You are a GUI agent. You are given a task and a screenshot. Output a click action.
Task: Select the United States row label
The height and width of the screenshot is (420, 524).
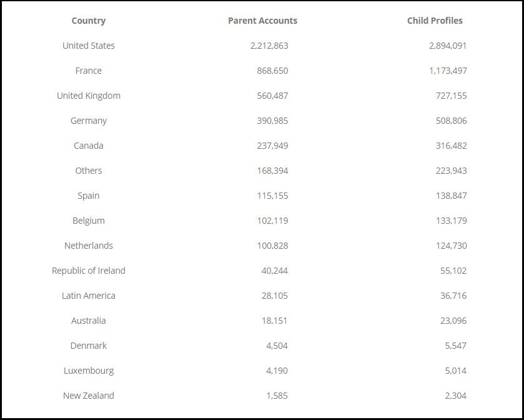click(89, 46)
